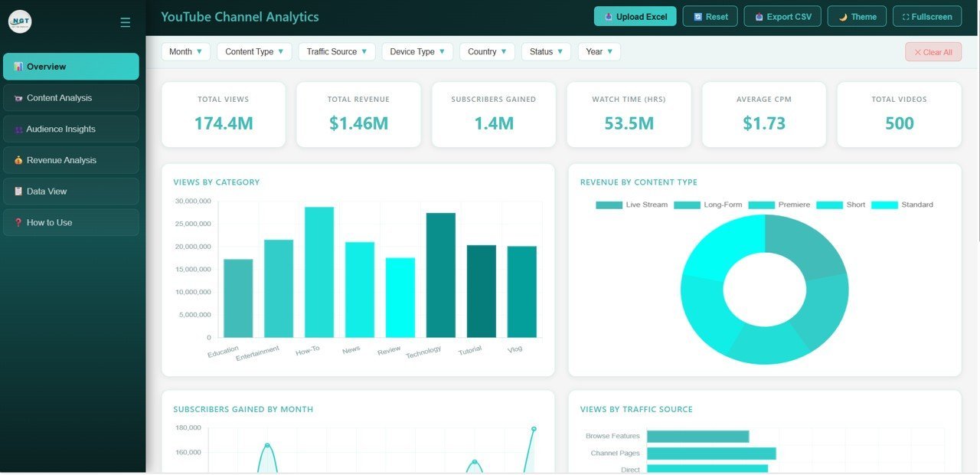
Task: Collapse the sidebar with hamburger menu icon
Action: pyautogui.click(x=126, y=22)
